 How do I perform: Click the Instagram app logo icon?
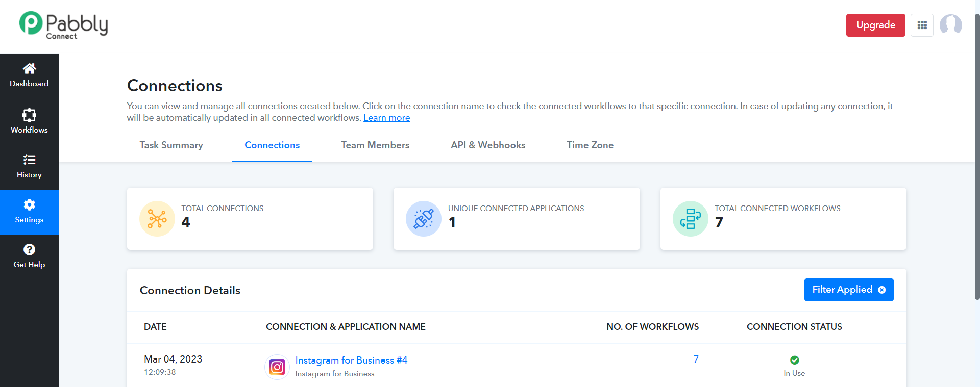(x=277, y=367)
